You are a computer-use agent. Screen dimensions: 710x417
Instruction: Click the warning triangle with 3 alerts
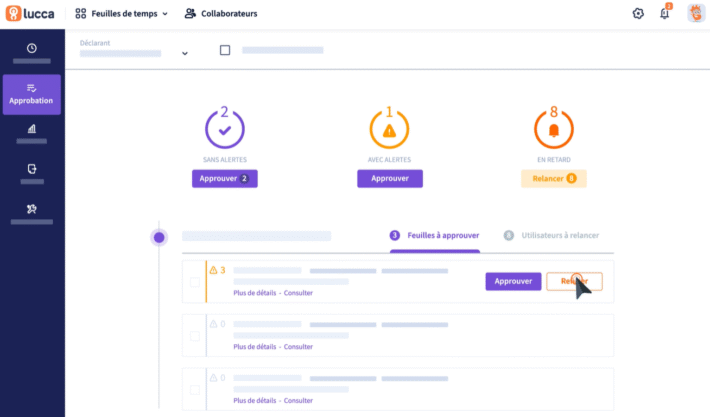tap(213, 270)
